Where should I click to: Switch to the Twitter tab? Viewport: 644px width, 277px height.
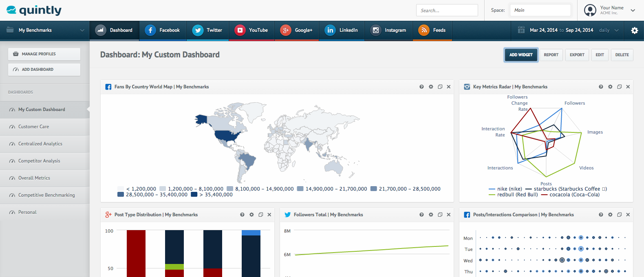click(207, 31)
